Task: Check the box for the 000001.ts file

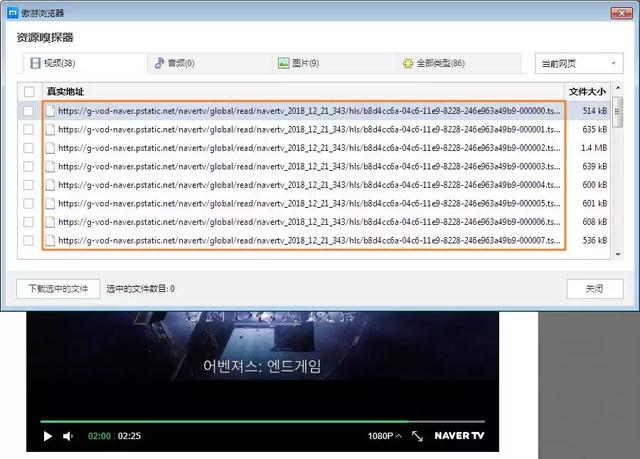Action: tap(29, 130)
